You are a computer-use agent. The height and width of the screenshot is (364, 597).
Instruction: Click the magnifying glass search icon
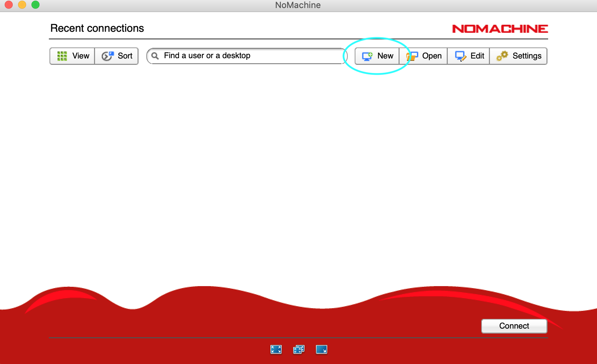click(x=155, y=56)
